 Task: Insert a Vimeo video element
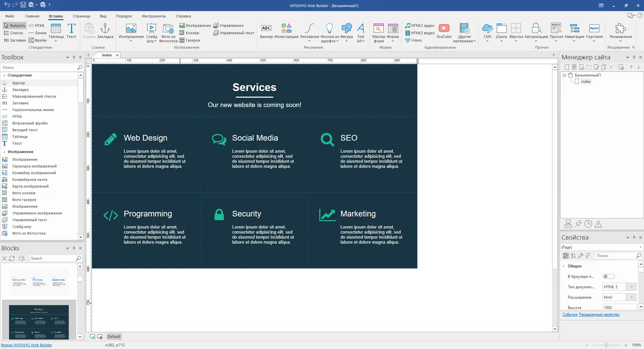[414, 40]
